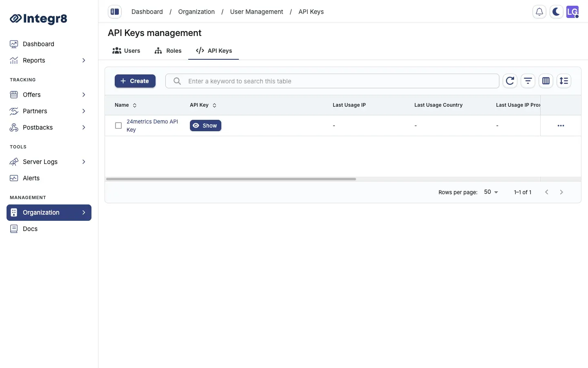Viewport: 588px width, 368px height.
Task: Expand Postbacks submenu chevron
Action: click(84, 128)
